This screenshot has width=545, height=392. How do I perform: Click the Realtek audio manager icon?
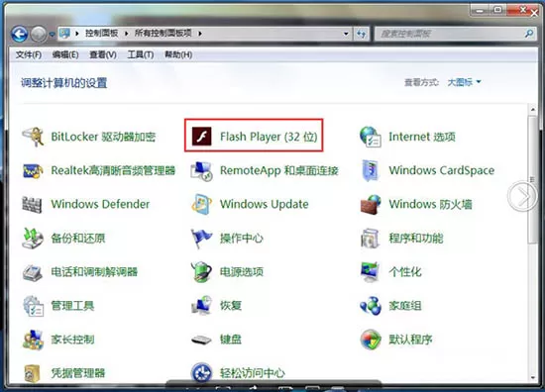point(33,170)
